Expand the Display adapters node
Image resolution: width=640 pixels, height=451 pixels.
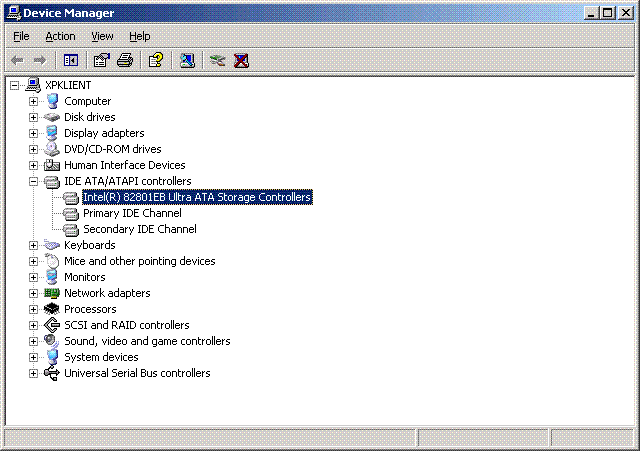33,133
